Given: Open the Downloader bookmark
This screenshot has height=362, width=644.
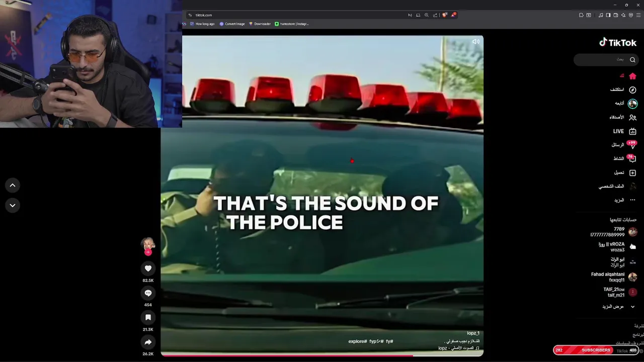Looking at the screenshot, I should (260, 24).
